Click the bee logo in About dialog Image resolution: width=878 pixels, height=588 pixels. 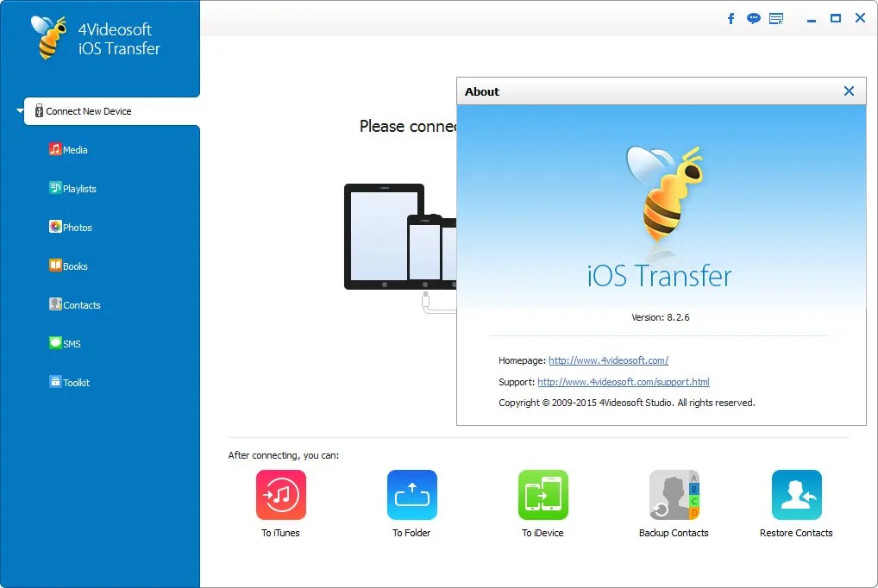pos(665,194)
